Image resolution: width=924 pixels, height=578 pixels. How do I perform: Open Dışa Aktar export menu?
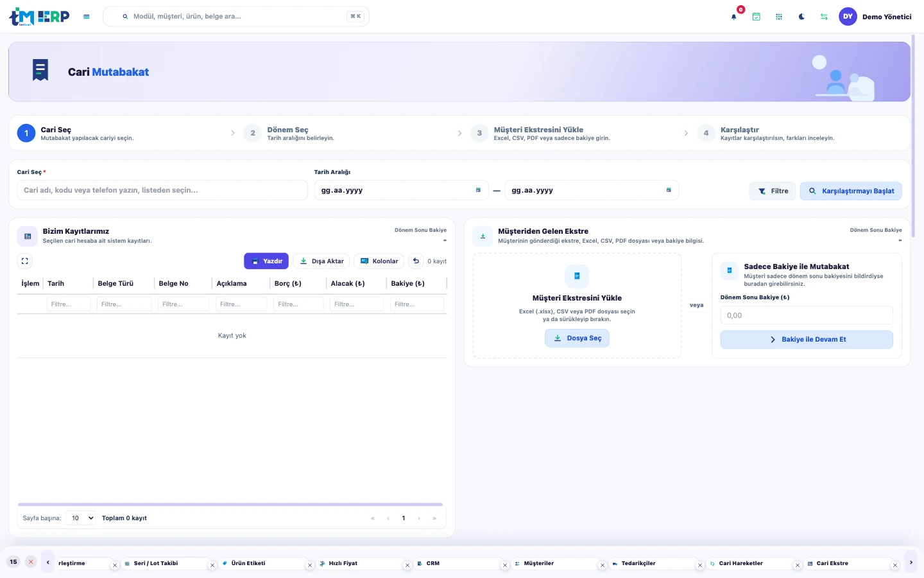322,261
